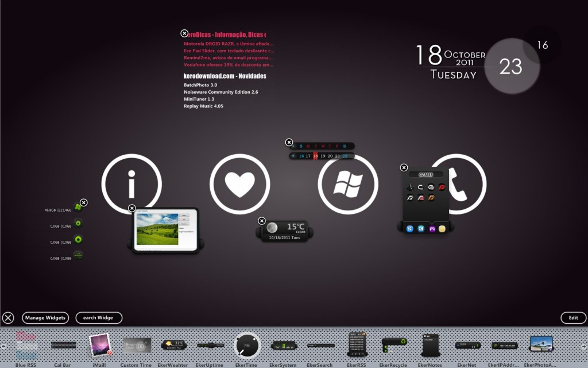Remove the RSS feed widget via X
This screenshot has width=588, height=368.
tap(184, 33)
